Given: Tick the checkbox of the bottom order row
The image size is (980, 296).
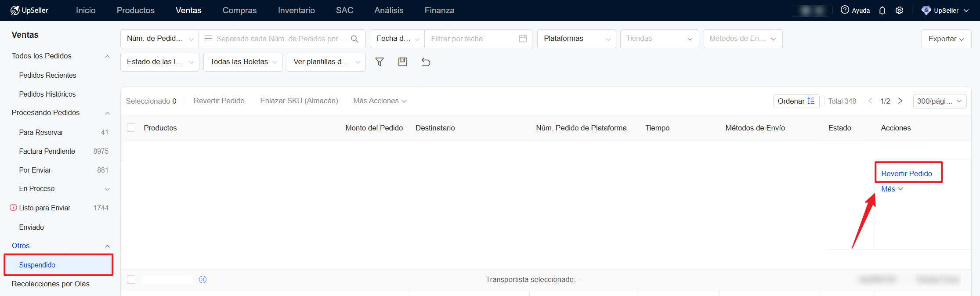Looking at the screenshot, I should pyautogui.click(x=131, y=279).
